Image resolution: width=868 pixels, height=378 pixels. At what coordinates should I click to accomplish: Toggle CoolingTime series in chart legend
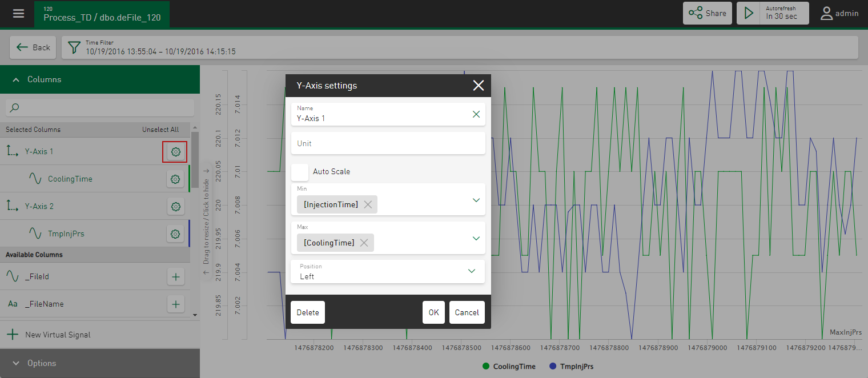tap(509, 367)
